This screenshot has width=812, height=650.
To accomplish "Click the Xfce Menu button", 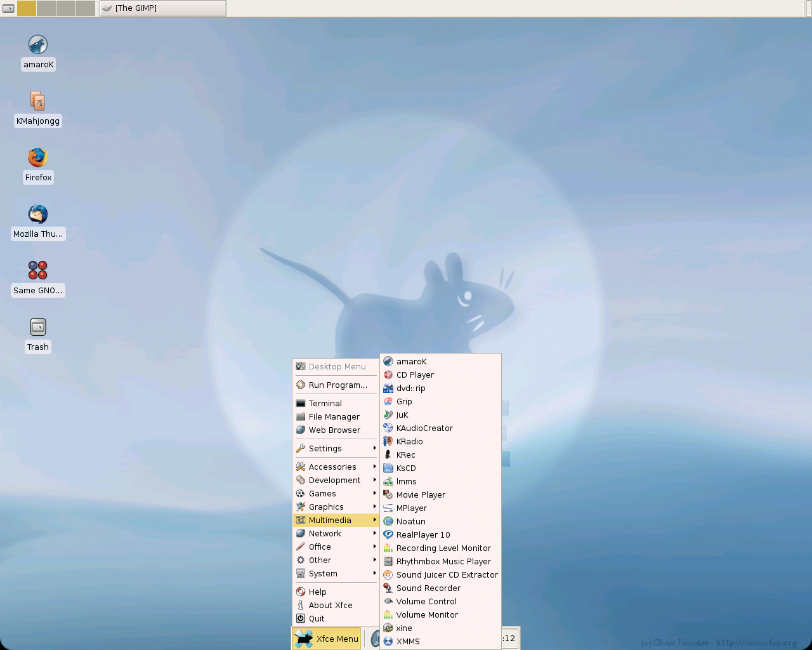I will (327, 639).
